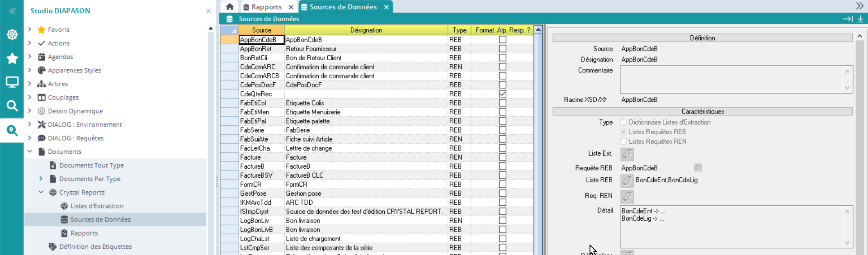Open the star favorites sidebar icon
Image resolution: width=868 pixels, height=255 pixels.
[x=12, y=58]
